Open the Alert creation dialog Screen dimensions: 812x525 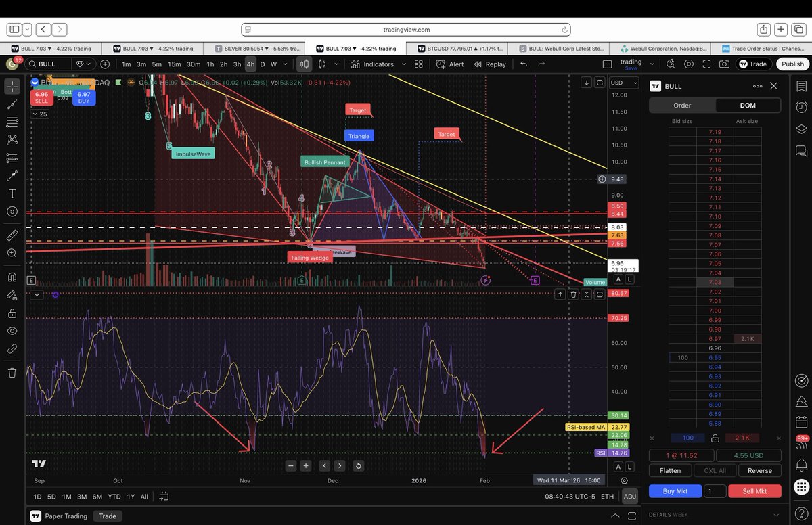450,64
